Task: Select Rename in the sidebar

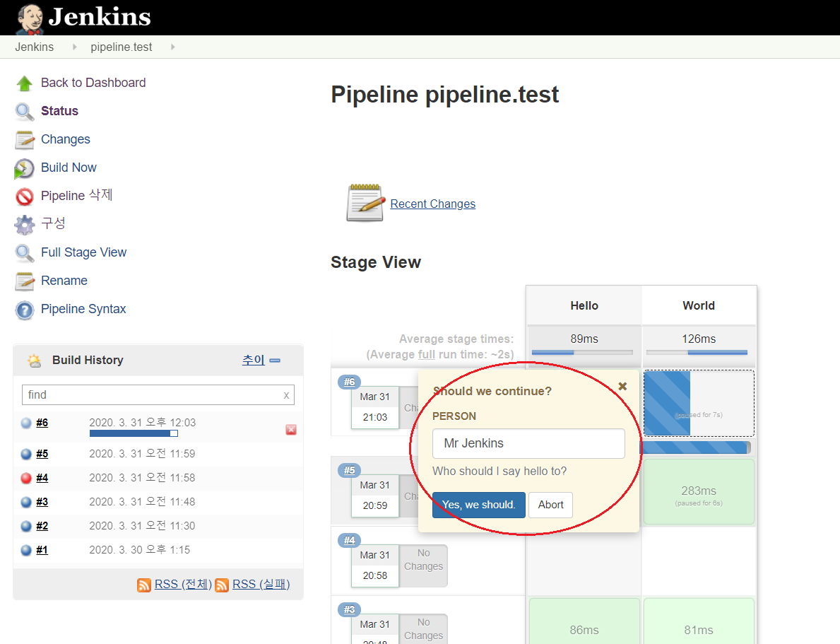Action: (x=64, y=281)
